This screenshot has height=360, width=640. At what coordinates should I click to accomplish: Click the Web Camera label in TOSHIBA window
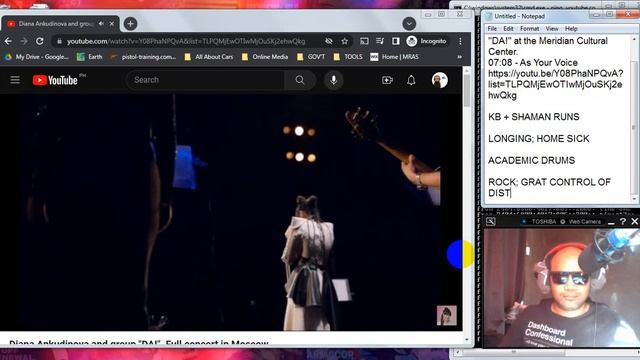584,221
